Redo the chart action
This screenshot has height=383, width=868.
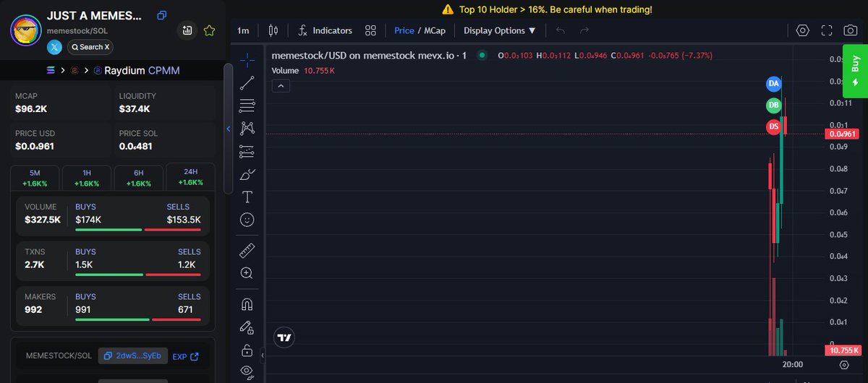[x=584, y=30]
